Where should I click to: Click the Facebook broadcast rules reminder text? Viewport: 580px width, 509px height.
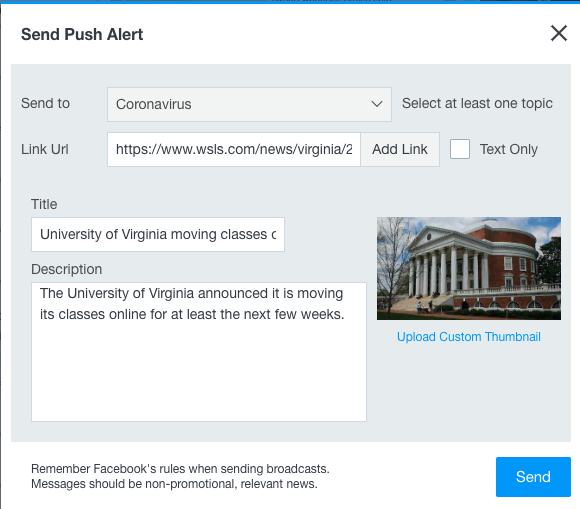point(180,476)
